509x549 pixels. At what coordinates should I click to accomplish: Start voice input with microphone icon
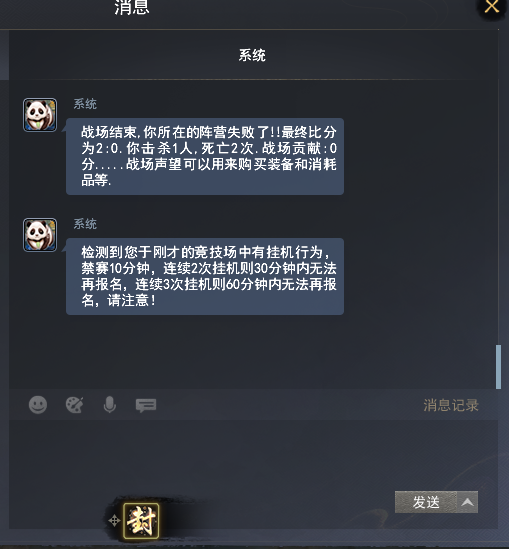(x=110, y=405)
